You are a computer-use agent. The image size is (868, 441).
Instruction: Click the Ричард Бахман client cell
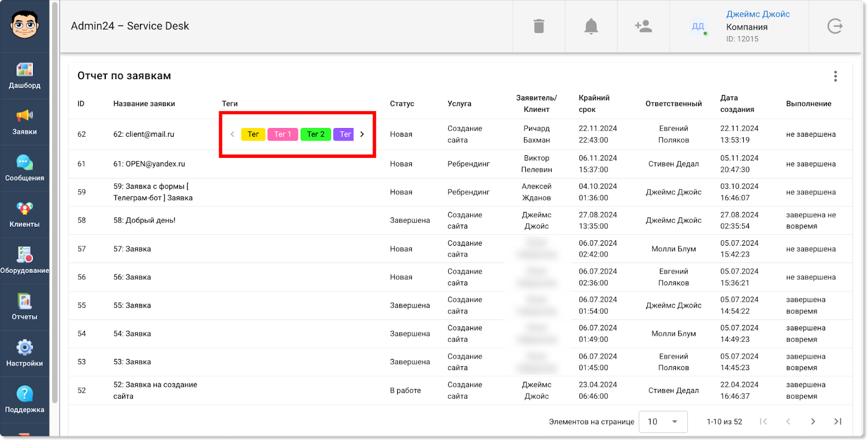coord(537,134)
